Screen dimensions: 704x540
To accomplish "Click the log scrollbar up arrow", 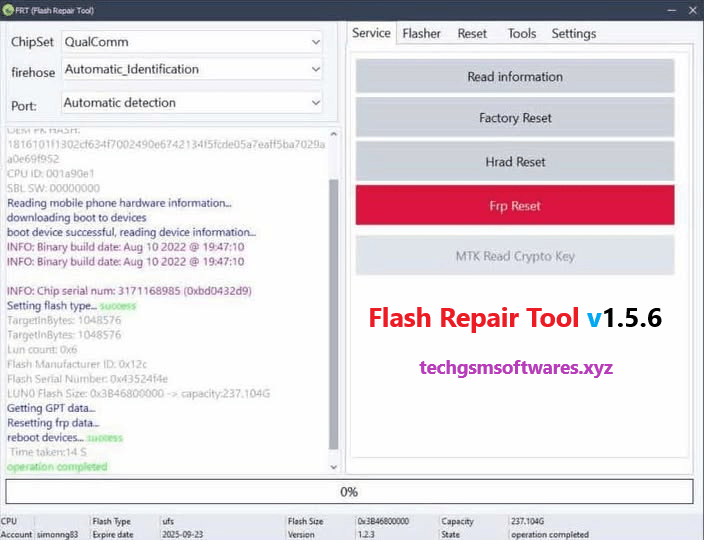I will pyautogui.click(x=333, y=134).
